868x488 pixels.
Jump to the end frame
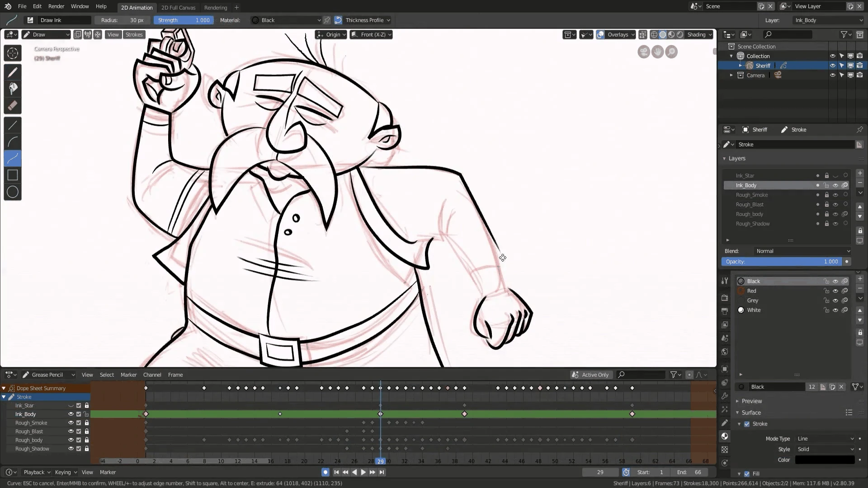coord(382,472)
